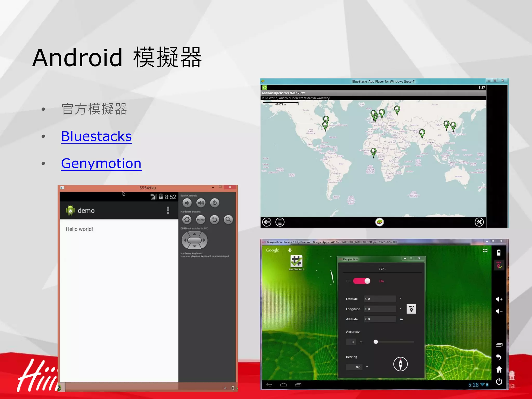The height and width of the screenshot is (399, 532).
Task: Open BlueStacks settings tools icon
Action: pyautogui.click(x=479, y=222)
